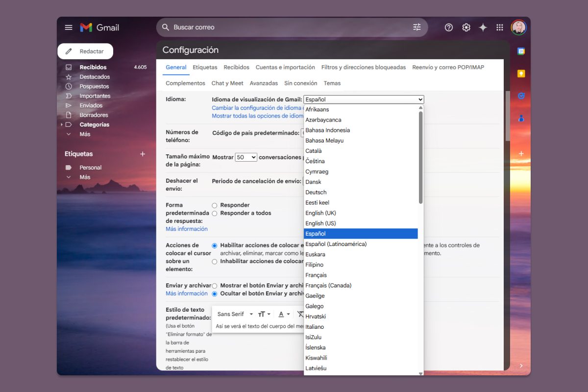Image resolution: width=588 pixels, height=392 pixels.
Task: Switch to the Temas settings tab
Action: pos(332,83)
